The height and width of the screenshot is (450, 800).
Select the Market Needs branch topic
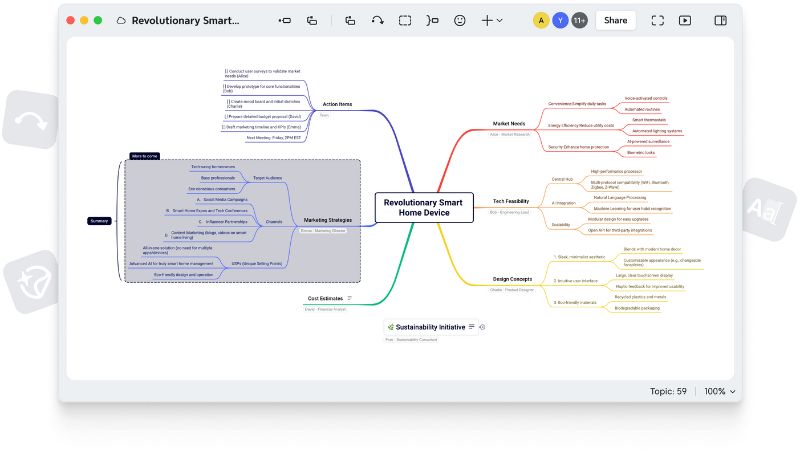point(508,124)
